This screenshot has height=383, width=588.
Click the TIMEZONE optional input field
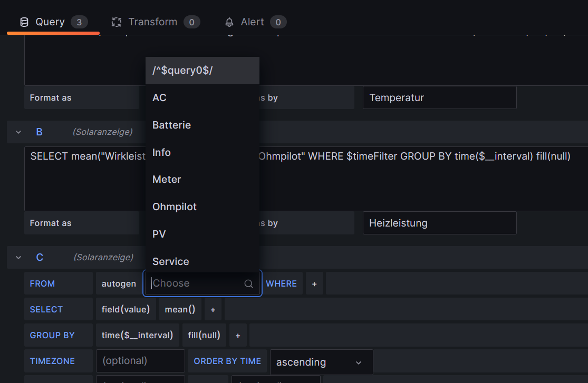coord(140,361)
